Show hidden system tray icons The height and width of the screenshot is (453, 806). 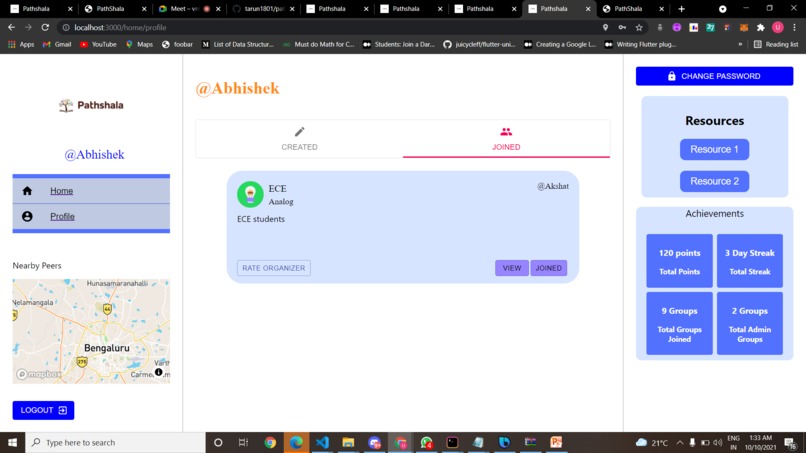coord(680,443)
